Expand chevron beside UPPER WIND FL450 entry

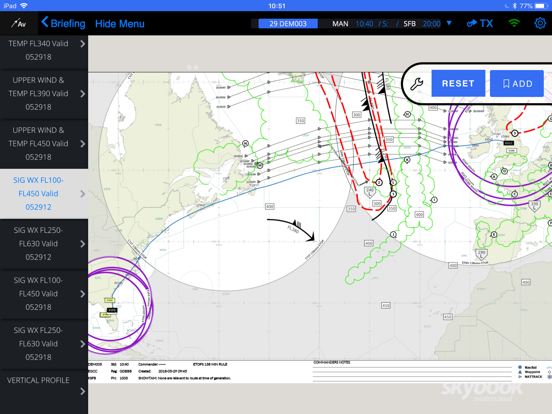point(82,144)
